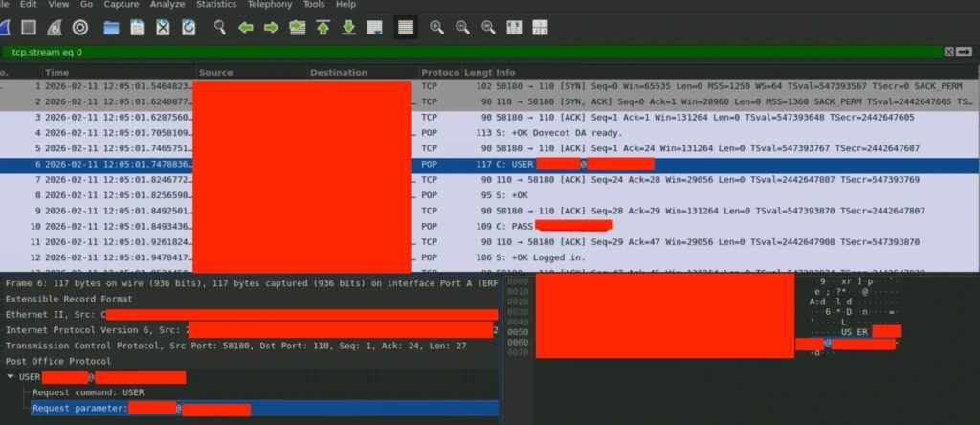
Task: Select packet 12 '+OK Logged in.' row
Action: [489, 257]
